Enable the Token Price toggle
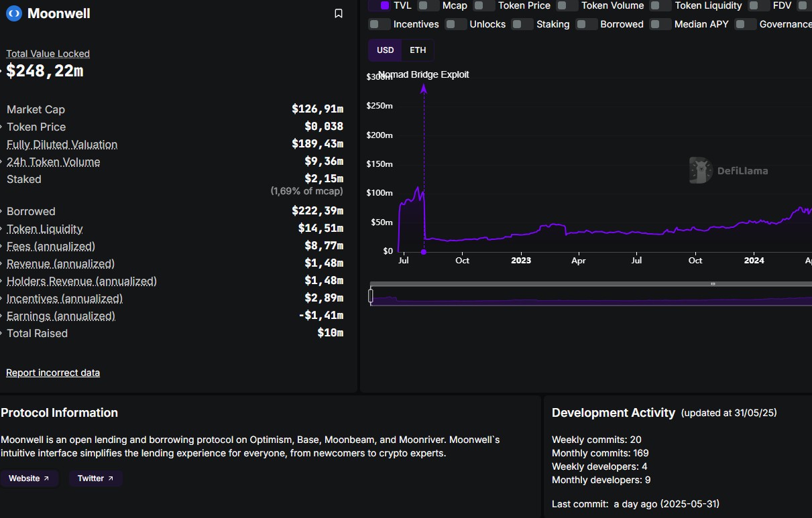This screenshot has height=518, width=812. pyautogui.click(x=484, y=5)
